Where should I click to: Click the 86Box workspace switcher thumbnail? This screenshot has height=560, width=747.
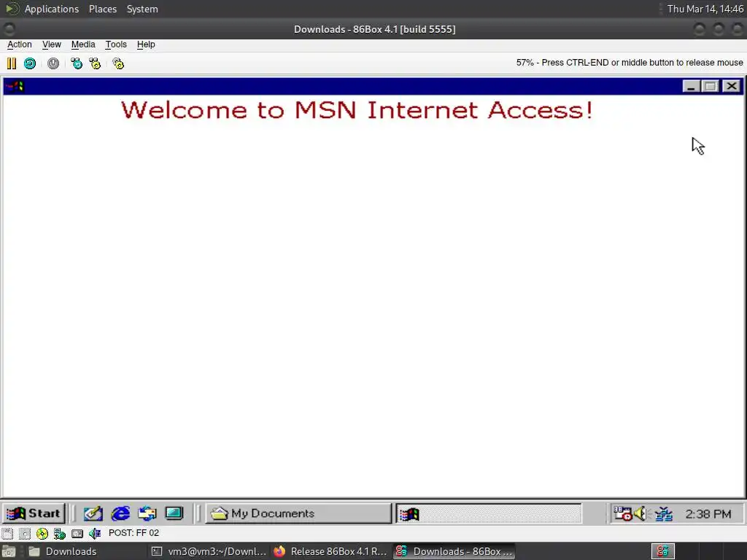point(662,551)
